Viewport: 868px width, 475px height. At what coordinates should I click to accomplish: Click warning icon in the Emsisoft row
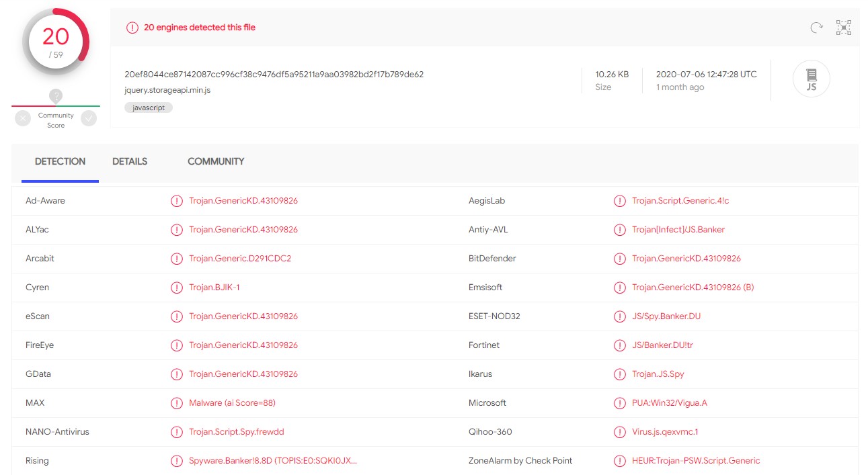pos(620,288)
